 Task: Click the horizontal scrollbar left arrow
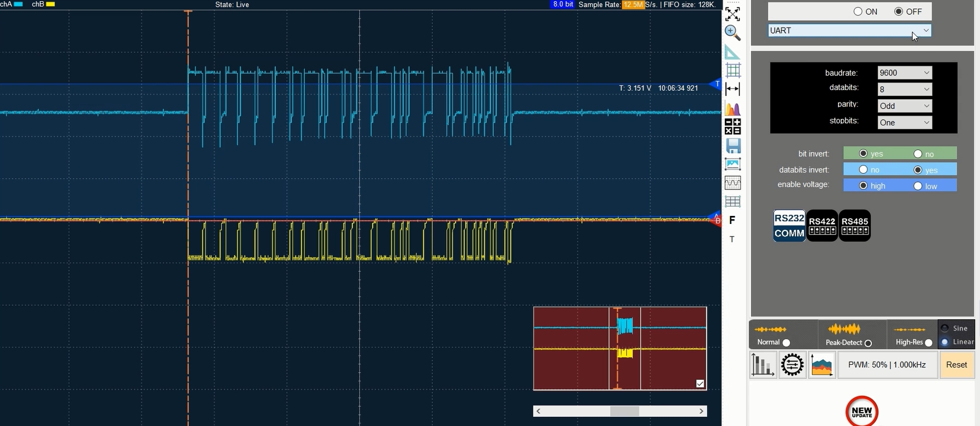click(538, 411)
